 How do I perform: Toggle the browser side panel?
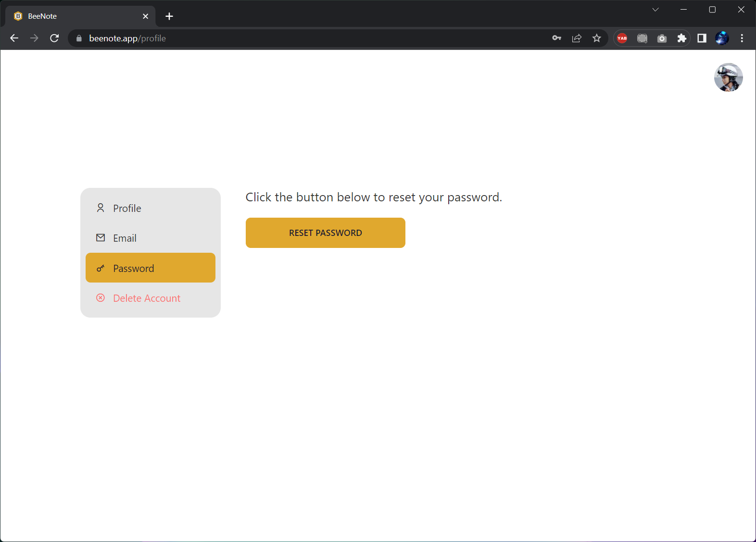coord(702,38)
